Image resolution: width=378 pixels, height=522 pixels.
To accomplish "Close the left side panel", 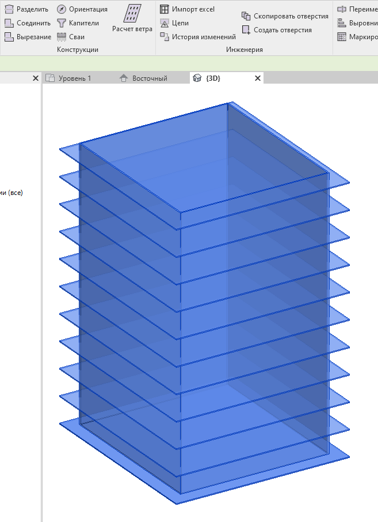I will click(36, 78).
